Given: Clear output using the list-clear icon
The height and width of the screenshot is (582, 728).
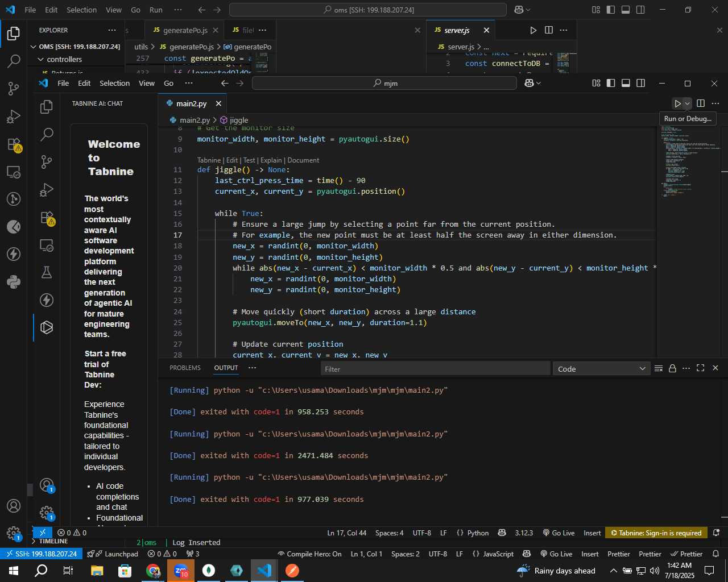Looking at the screenshot, I should pyautogui.click(x=659, y=368).
